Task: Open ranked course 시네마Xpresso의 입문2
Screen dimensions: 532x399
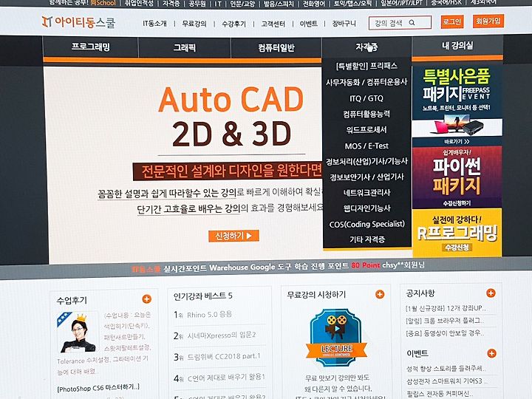Action: pos(222,335)
